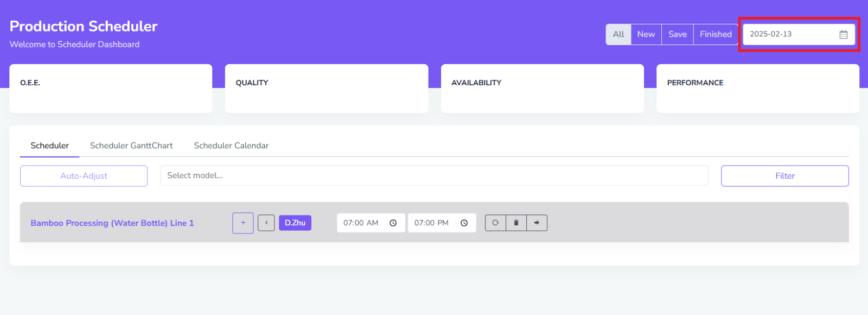Click the clock icon in the 07:00 AM field
The width and height of the screenshot is (868, 315).
click(393, 223)
